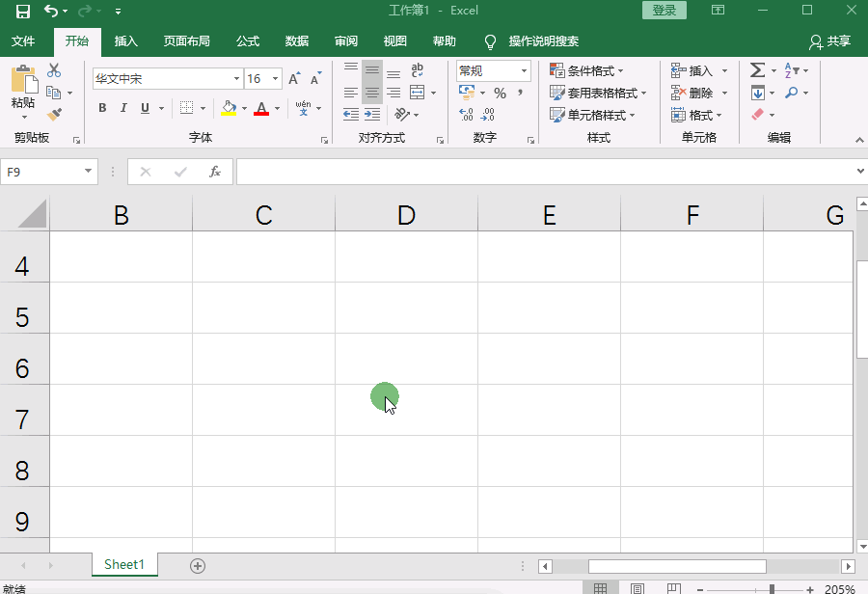Expand the Name Box dropdown
This screenshot has height=594, width=868.
point(88,171)
